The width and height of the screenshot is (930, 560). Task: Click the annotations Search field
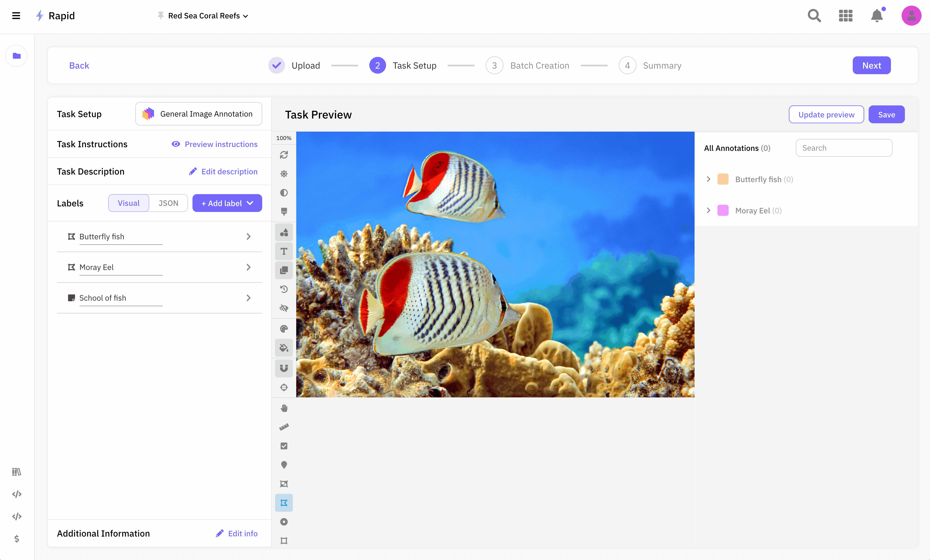click(844, 148)
